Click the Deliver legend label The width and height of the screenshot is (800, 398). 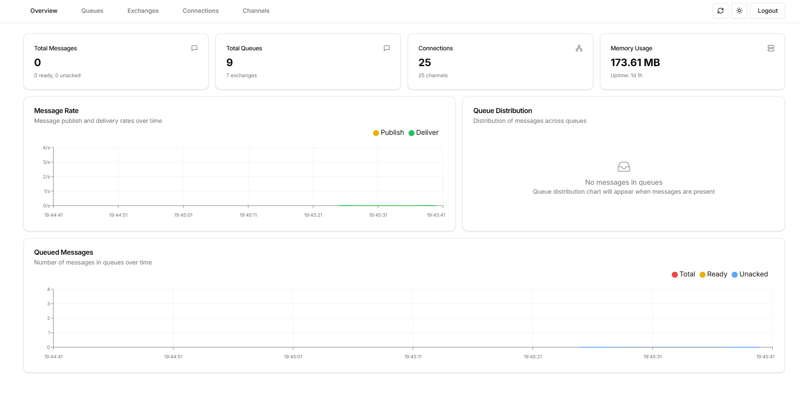(x=428, y=133)
